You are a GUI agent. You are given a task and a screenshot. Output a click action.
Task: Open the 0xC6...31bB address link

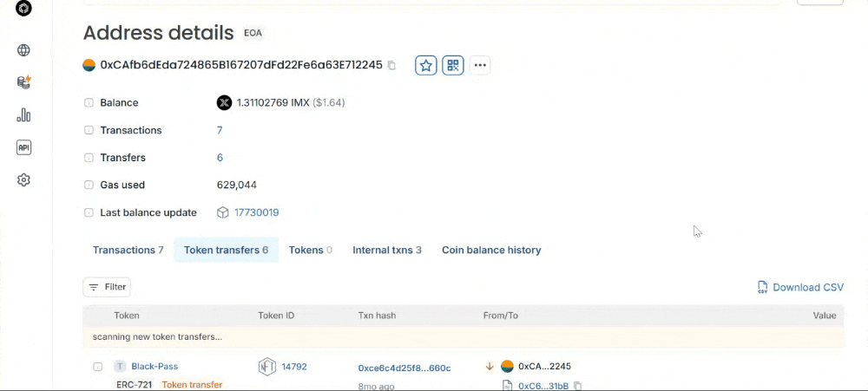[543, 386]
